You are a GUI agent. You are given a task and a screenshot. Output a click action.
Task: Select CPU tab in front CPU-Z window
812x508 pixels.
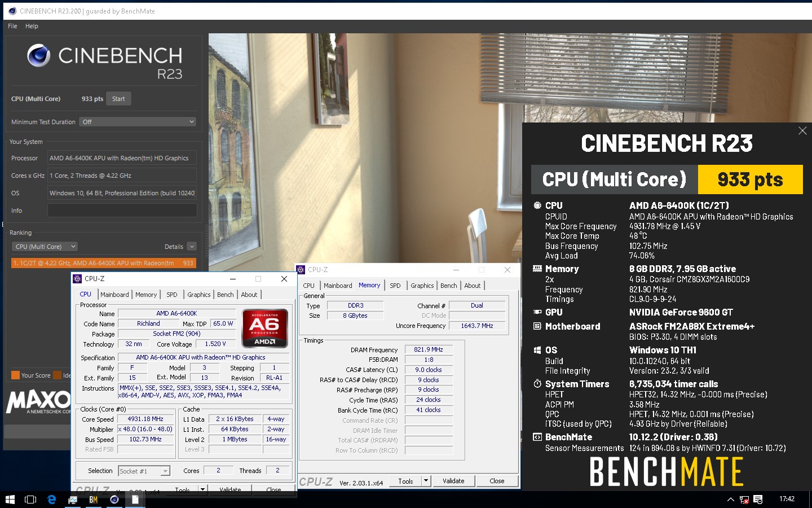point(85,294)
